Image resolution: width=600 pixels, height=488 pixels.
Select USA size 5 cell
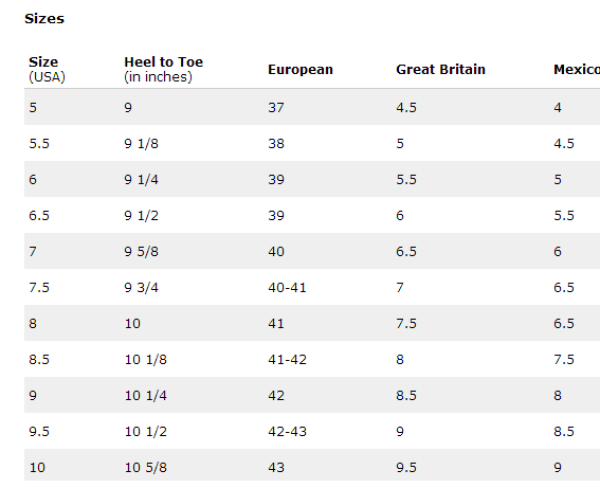[33, 108]
